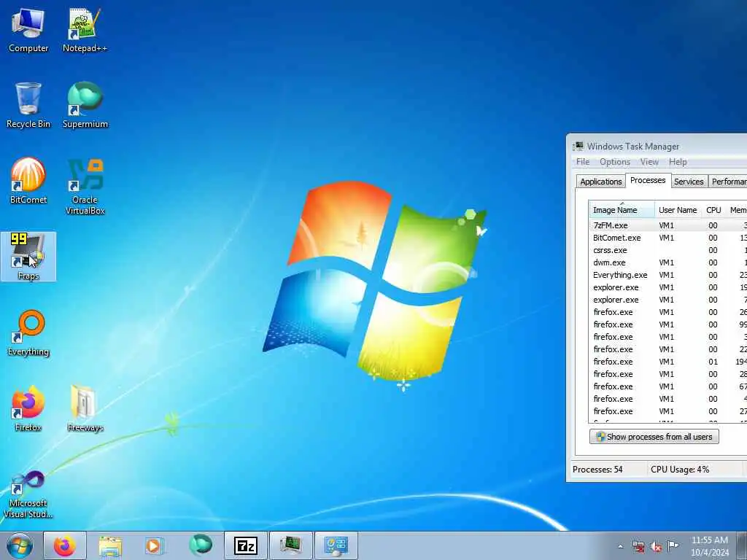
Task: Open the Windows Start menu
Action: click(20, 545)
